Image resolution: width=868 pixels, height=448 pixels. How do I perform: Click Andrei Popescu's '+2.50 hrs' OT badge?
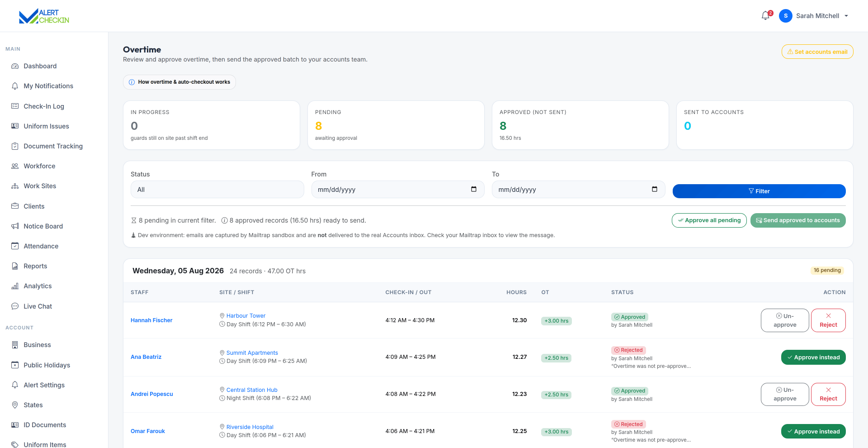557,395
